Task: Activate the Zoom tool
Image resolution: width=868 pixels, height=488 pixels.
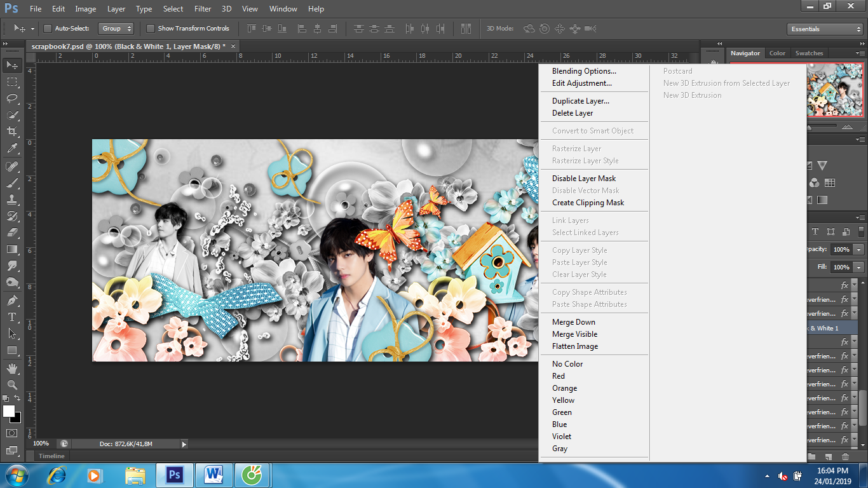Action: point(12,384)
